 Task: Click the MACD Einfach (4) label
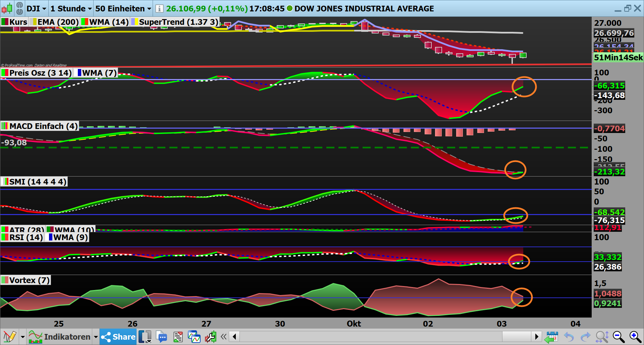[x=39, y=126]
